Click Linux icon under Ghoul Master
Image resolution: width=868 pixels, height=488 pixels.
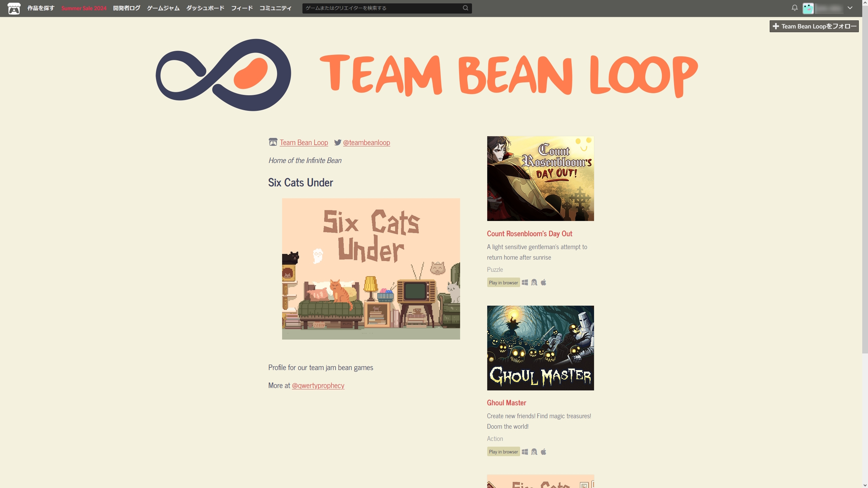534,451
